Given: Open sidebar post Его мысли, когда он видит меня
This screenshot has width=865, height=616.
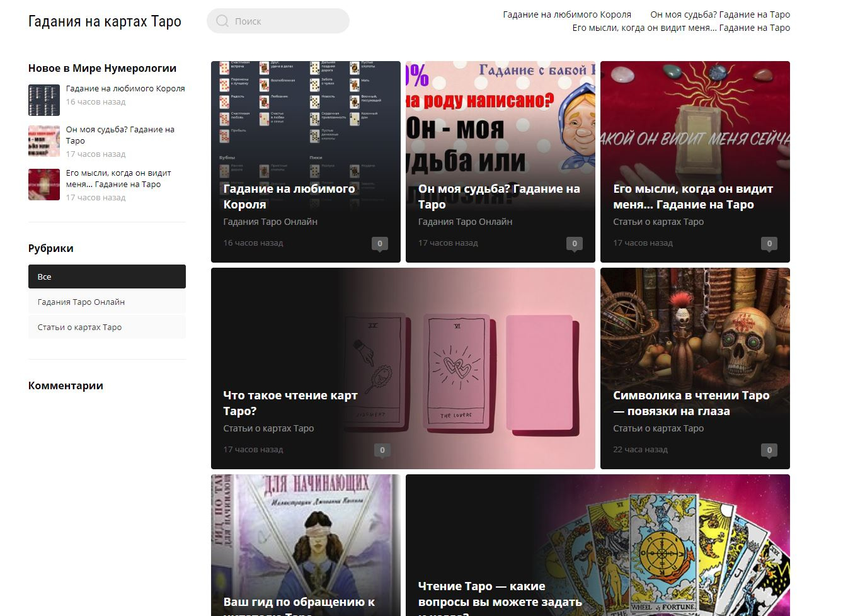Looking at the screenshot, I should pyautogui.click(x=118, y=178).
